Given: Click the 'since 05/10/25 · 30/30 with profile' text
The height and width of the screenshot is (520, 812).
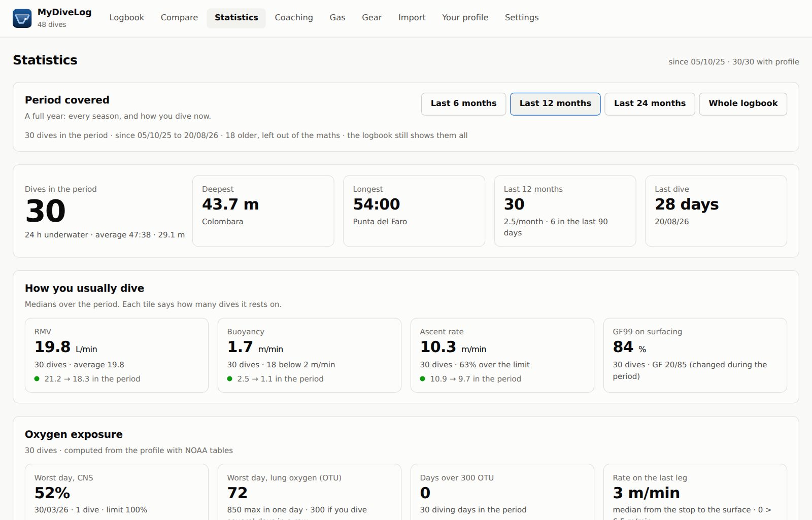Looking at the screenshot, I should (734, 62).
